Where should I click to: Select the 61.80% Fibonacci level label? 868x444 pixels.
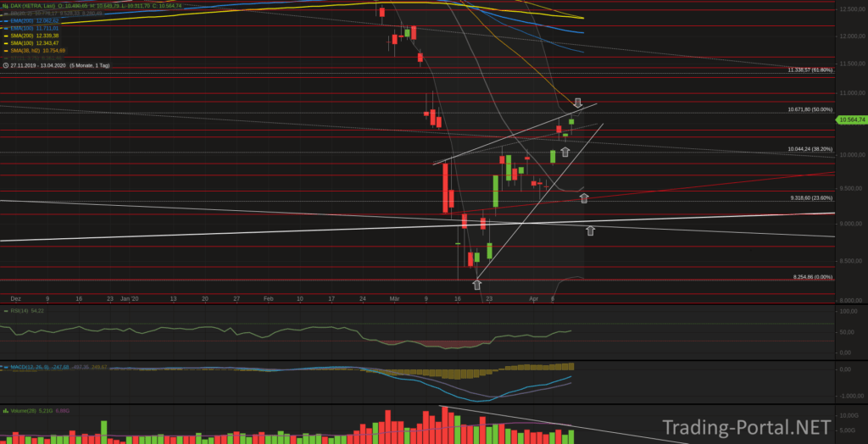(x=810, y=69)
